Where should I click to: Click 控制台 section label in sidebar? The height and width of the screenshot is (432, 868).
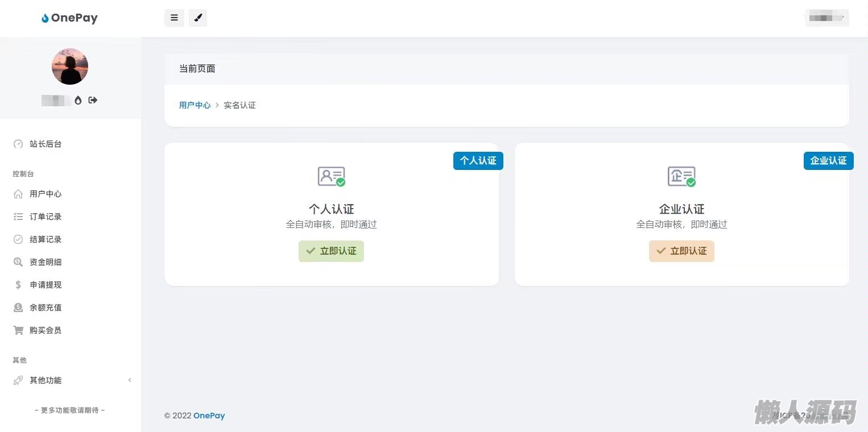(x=23, y=174)
